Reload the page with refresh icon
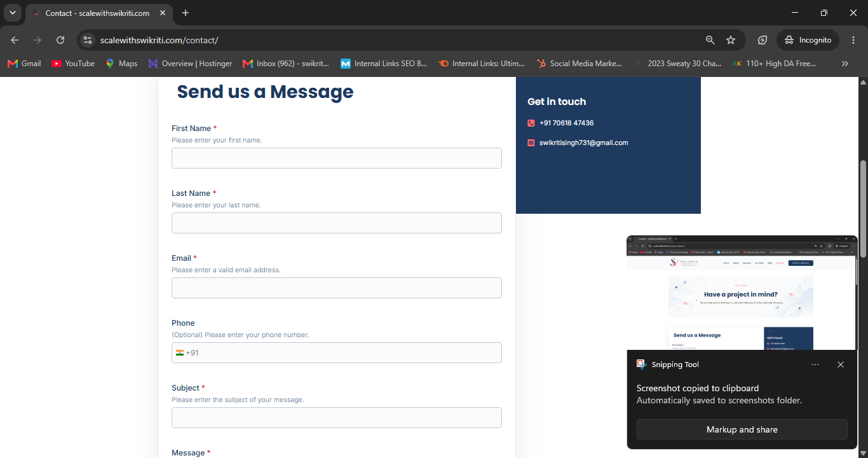 point(60,40)
